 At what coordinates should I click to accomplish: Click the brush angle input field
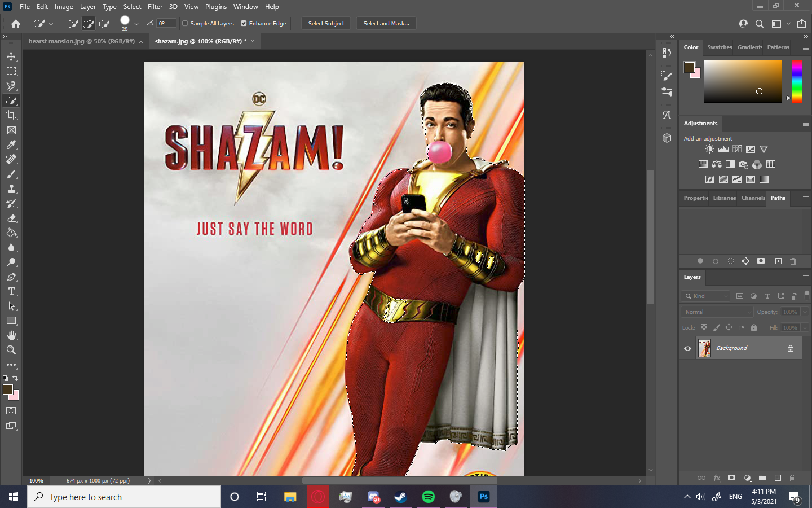[166, 23]
